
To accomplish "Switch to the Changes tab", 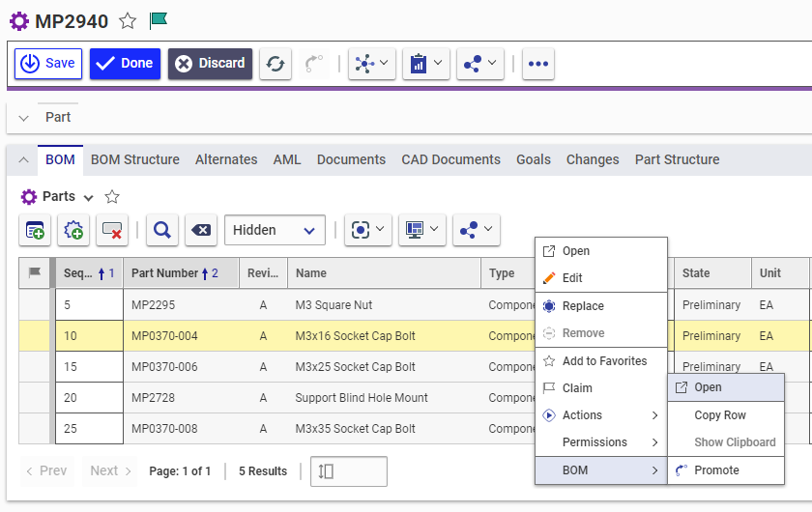I will [x=593, y=159].
